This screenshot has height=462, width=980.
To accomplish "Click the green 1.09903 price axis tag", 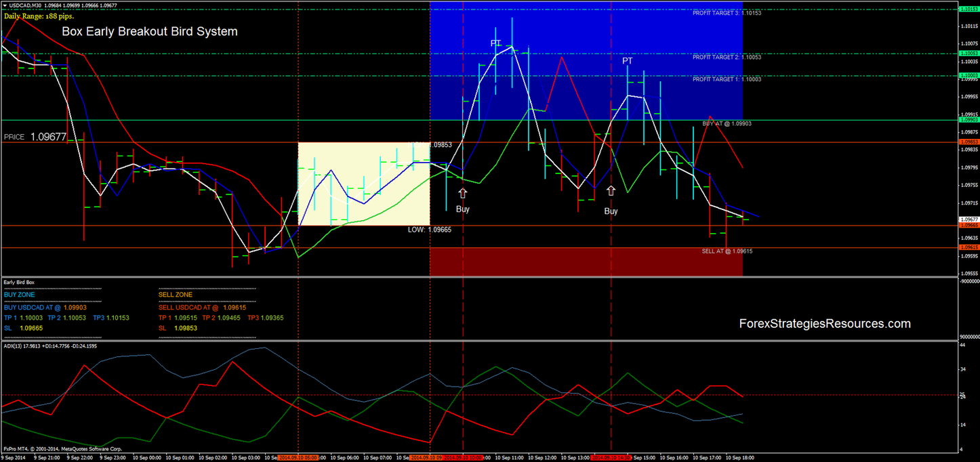I will pos(968,119).
